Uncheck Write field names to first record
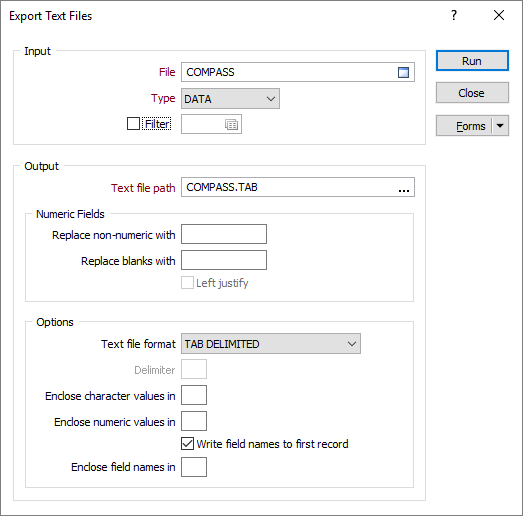 click(187, 444)
